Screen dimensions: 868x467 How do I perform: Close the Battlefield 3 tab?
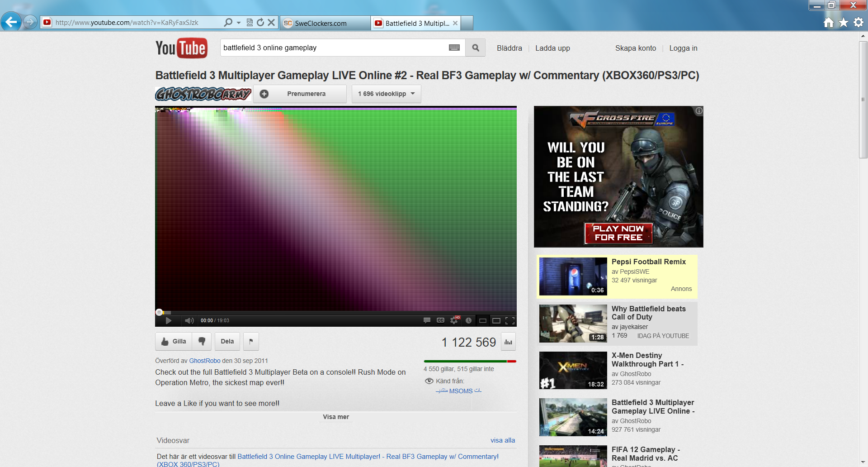point(455,23)
